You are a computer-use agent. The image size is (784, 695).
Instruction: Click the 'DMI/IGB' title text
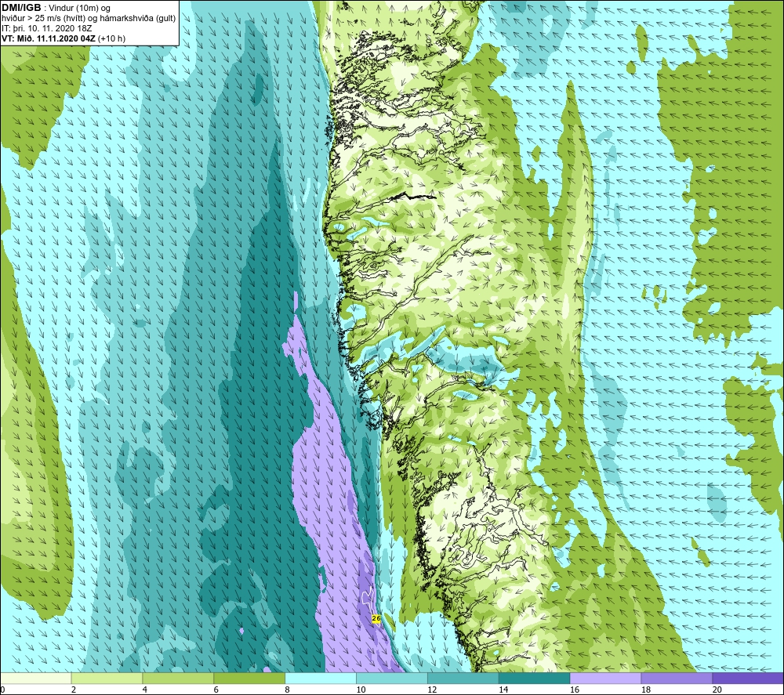pyautogui.click(x=21, y=8)
